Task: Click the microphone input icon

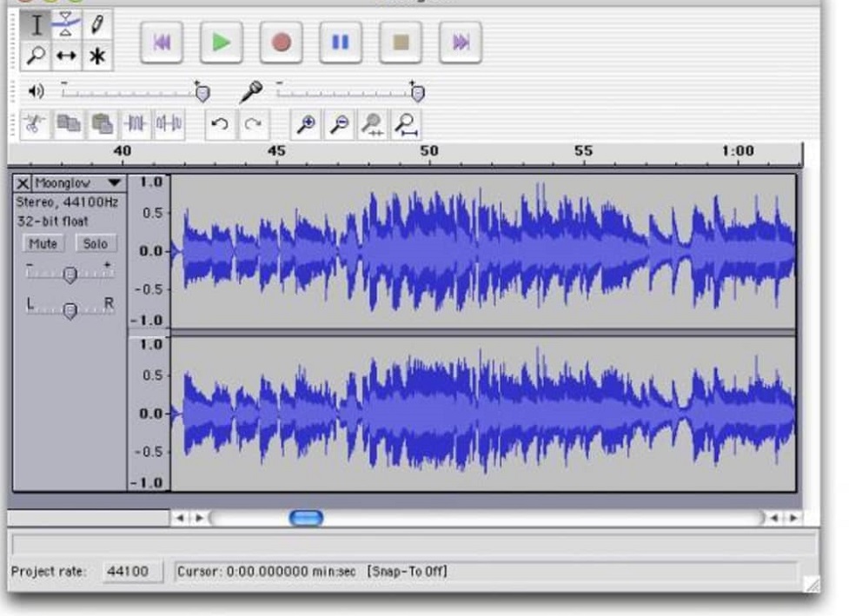Action: 250,91
